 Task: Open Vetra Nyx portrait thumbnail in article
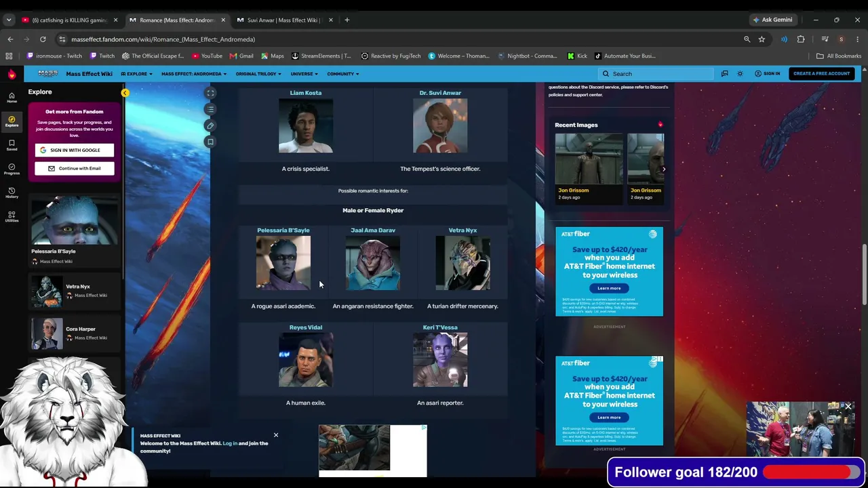pyautogui.click(x=462, y=263)
